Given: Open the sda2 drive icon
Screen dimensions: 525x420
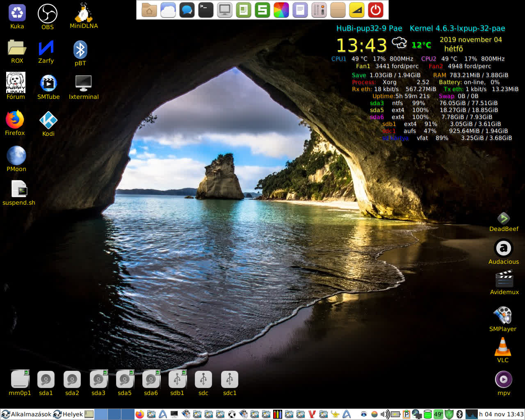Looking at the screenshot, I should 72,379.
